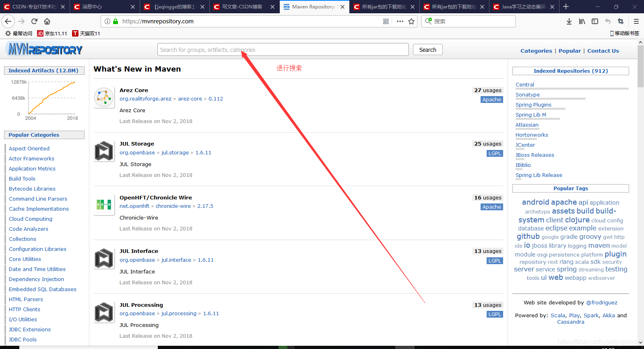This screenshot has height=349, width=644.
Task: Switch to the 消息中心 tab
Action: coord(105,7)
